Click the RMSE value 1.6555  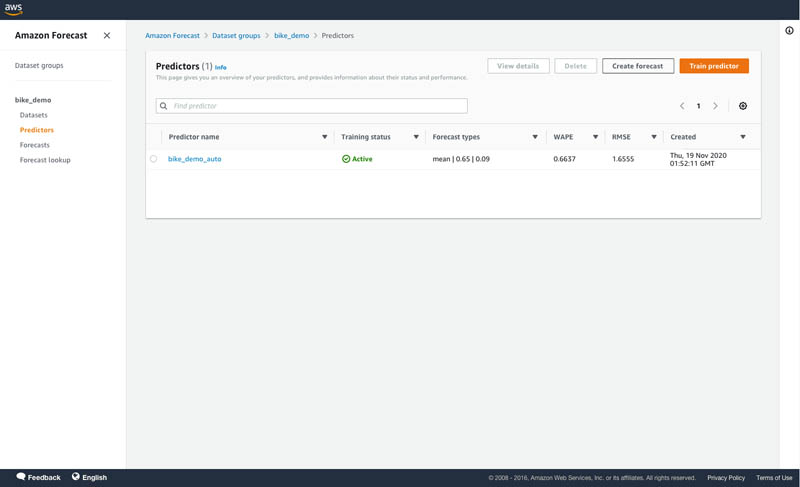click(623, 159)
